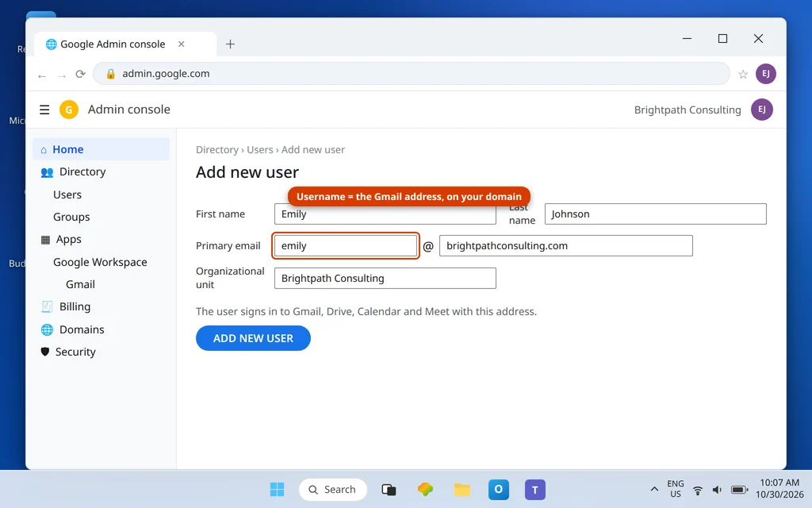Viewport: 812px width, 508px height.
Task: Click the Users breadcrumb link
Action: point(260,150)
